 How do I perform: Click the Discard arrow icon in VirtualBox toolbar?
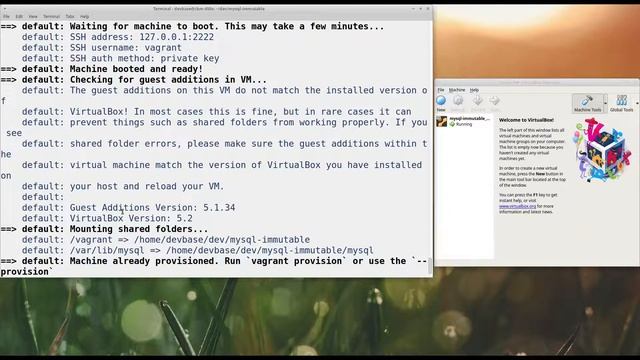click(478, 100)
